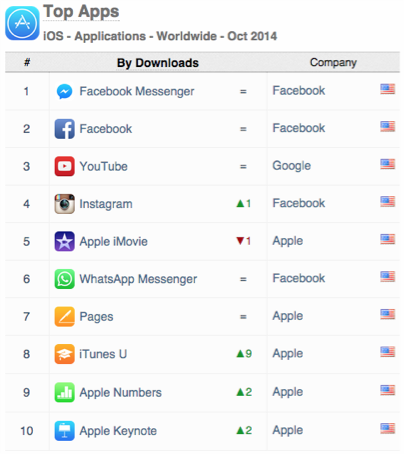Open the Top Apps title link
Screen dimensions: 404x454
click(x=81, y=12)
